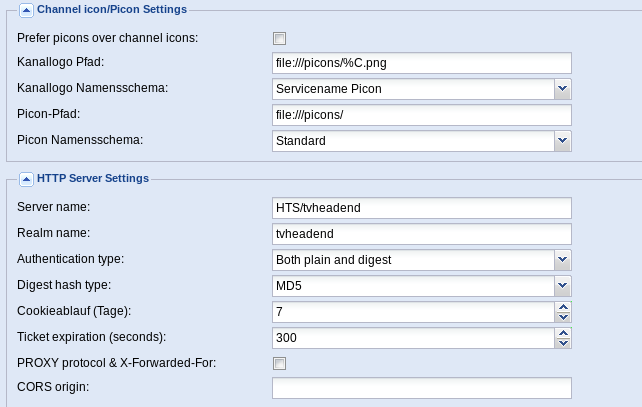The height and width of the screenshot is (407, 642).
Task: Increase Cookieablauf (Tage) with up arrow
Action: [x=563, y=307]
